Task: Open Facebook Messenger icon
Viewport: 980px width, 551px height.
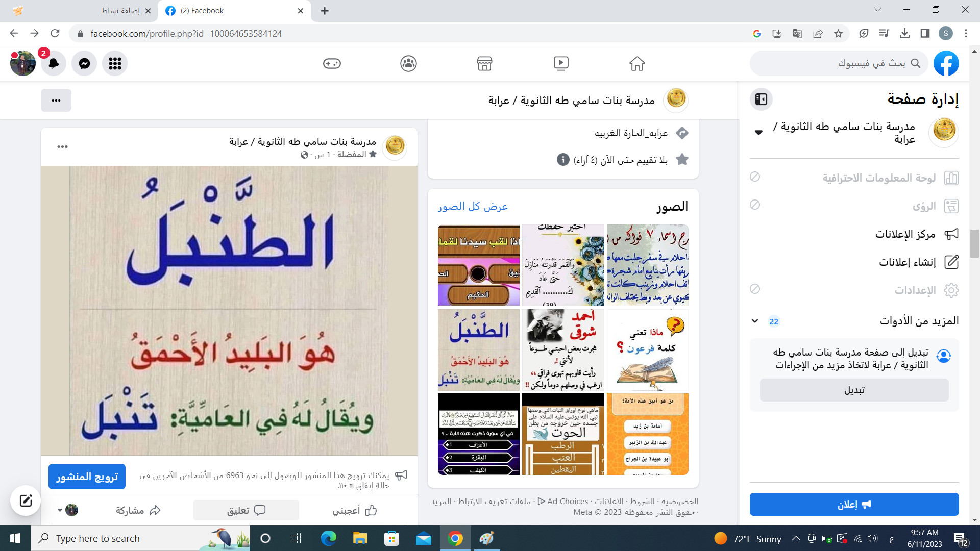Action: pos(84,63)
